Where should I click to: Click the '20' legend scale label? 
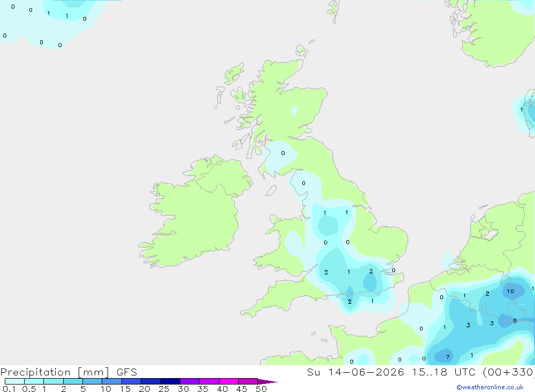point(144,389)
